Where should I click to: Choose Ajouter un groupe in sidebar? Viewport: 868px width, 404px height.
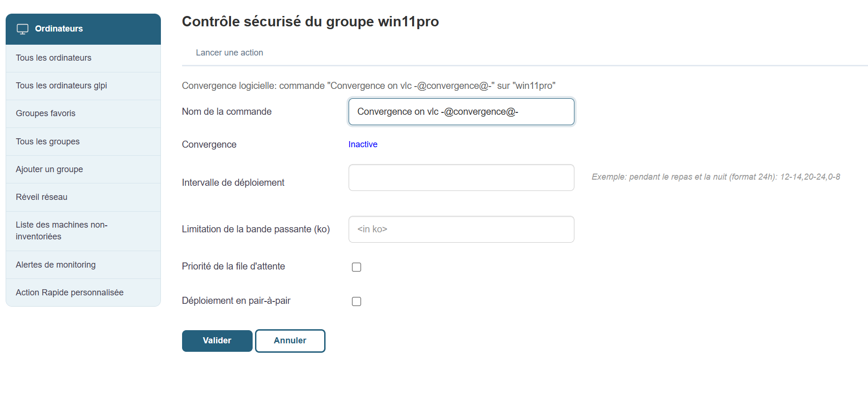(49, 169)
